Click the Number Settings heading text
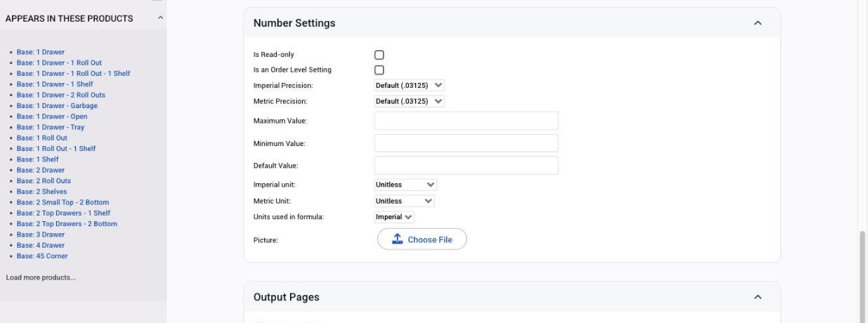 [294, 23]
